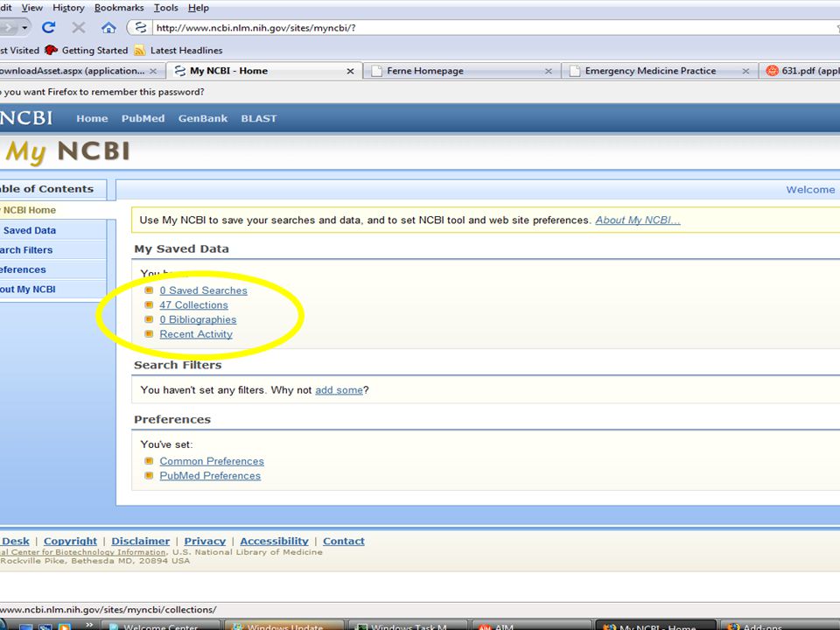
Task: Open the 0 Saved Searches link
Action: [x=203, y=290]
